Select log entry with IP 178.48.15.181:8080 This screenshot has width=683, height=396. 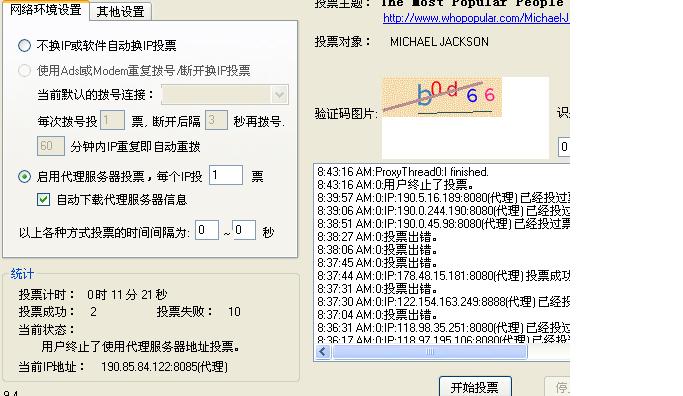click(443, 276)
